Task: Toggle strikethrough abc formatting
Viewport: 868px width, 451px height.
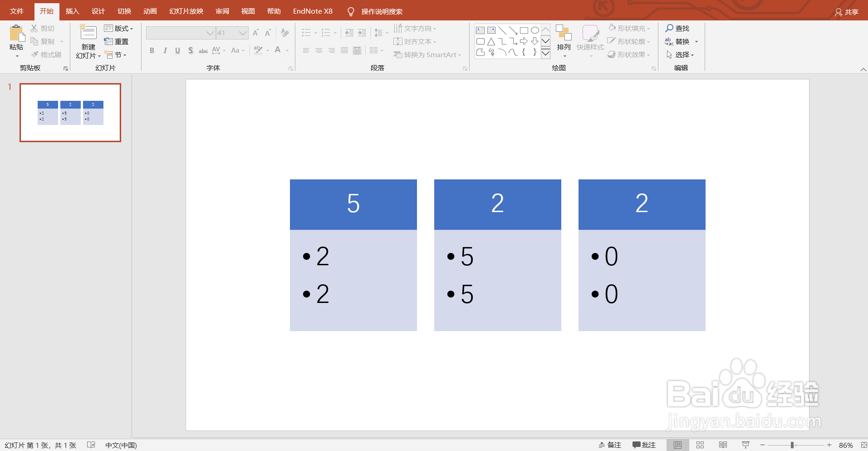Action: (203, 50)
